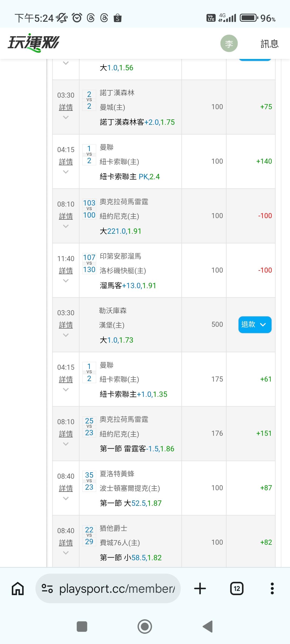Tap the playsport.cc address bar
Image resolution: width=290 pixels, height=644 pixels.
pyautogui.click(x=117, y=589)
